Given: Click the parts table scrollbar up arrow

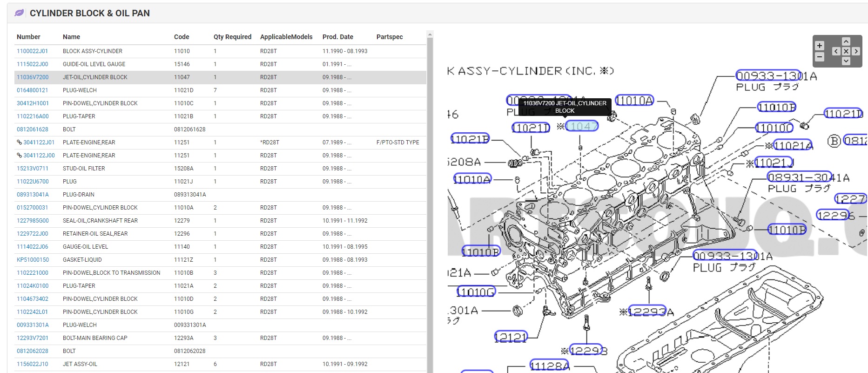Looking at the screenshot, I should (x=430, y=34).
